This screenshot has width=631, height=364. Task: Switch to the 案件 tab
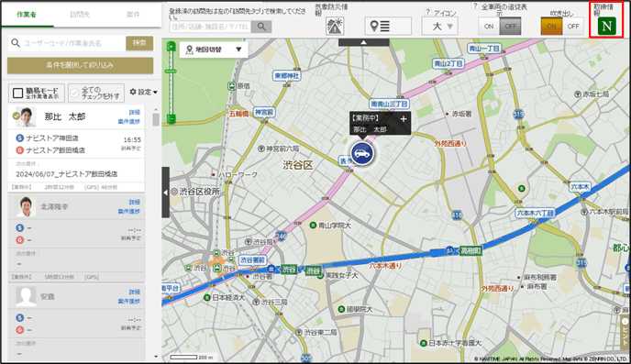133,15
